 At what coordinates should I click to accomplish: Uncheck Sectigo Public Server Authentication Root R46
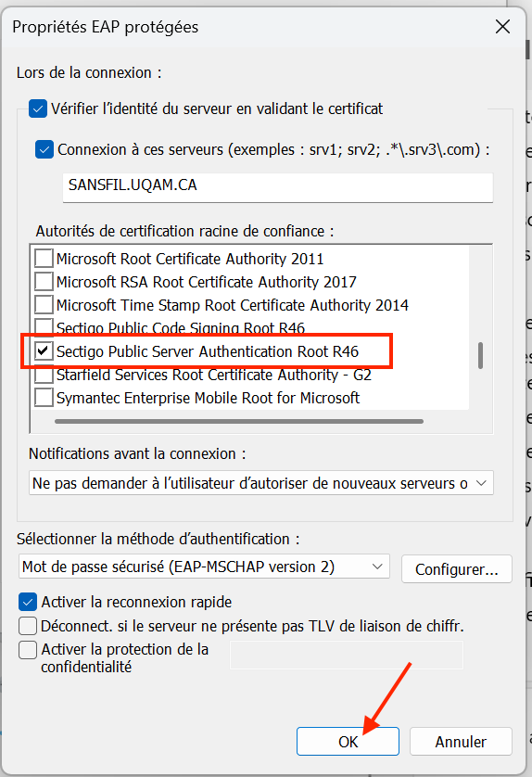[x=44, y=350]
